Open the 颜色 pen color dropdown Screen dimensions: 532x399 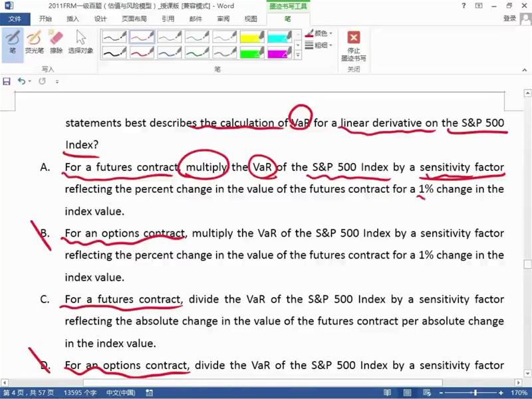pyautogui.click(x=319, y=33)
